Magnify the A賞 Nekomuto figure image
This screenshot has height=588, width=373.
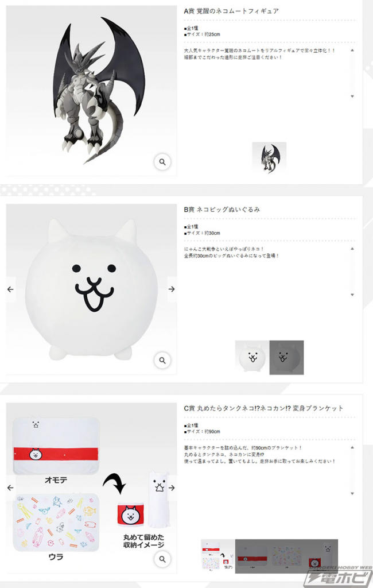(162, 162)
